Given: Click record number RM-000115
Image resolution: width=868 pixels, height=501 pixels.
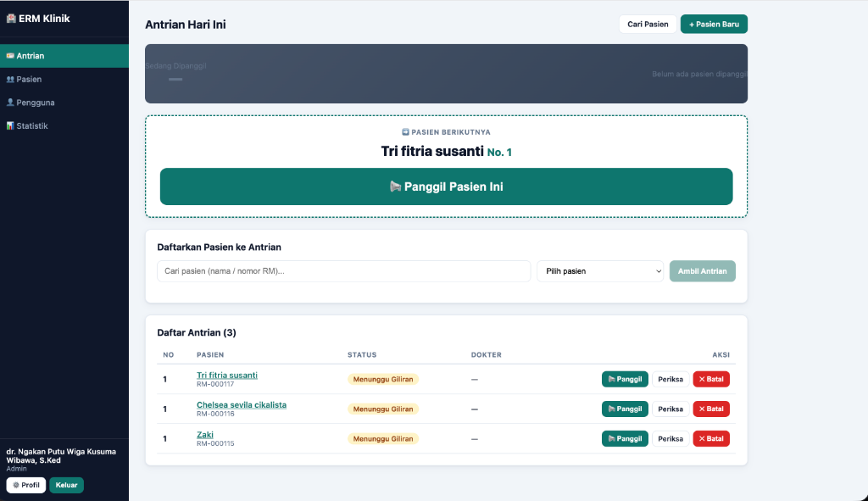Looking at the screenshot, I should point(215,443).
